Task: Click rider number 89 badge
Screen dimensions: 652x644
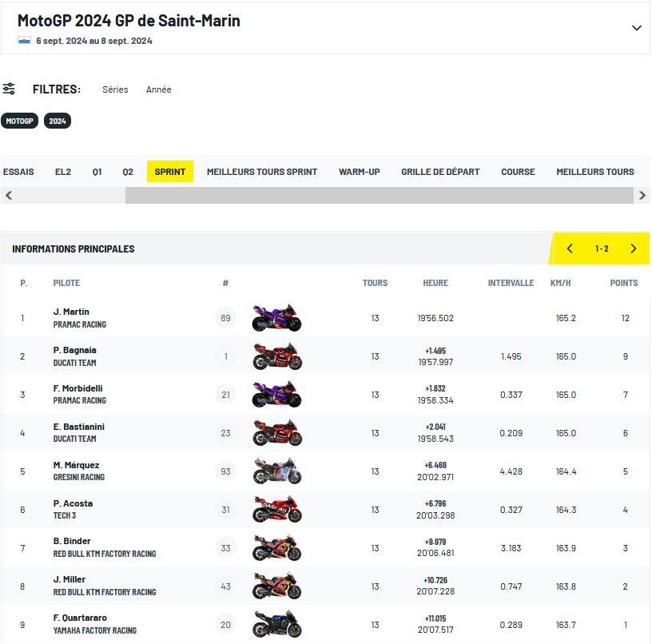Action: pos(225,318)
